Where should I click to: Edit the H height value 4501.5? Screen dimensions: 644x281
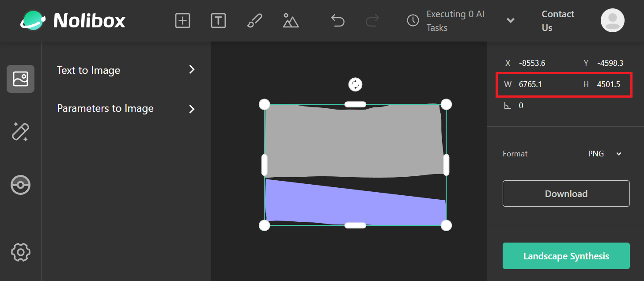608,84
